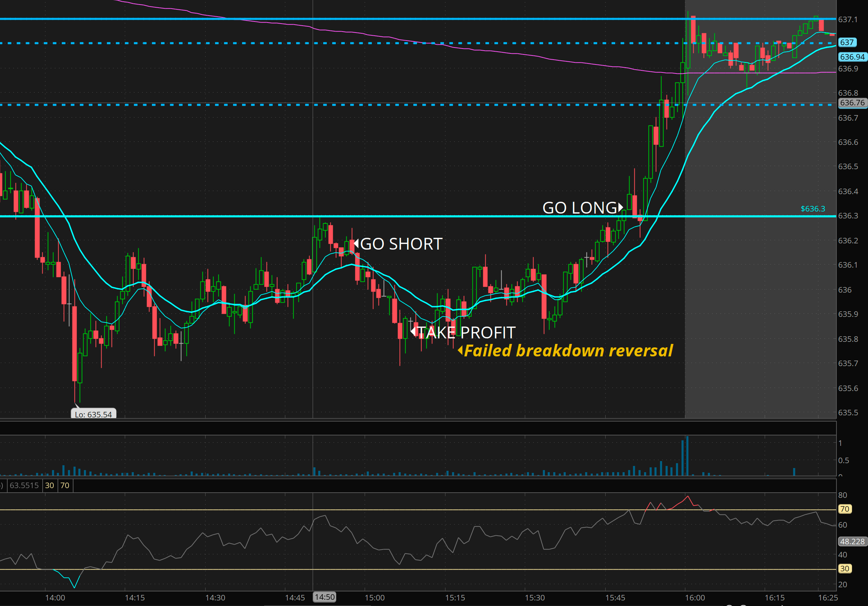Click the 637 cyan price bubble

pos(847,42)
